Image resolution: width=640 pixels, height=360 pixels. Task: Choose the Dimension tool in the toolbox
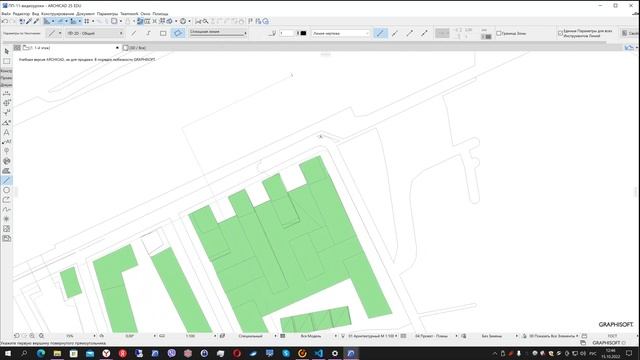pos(6,93)
